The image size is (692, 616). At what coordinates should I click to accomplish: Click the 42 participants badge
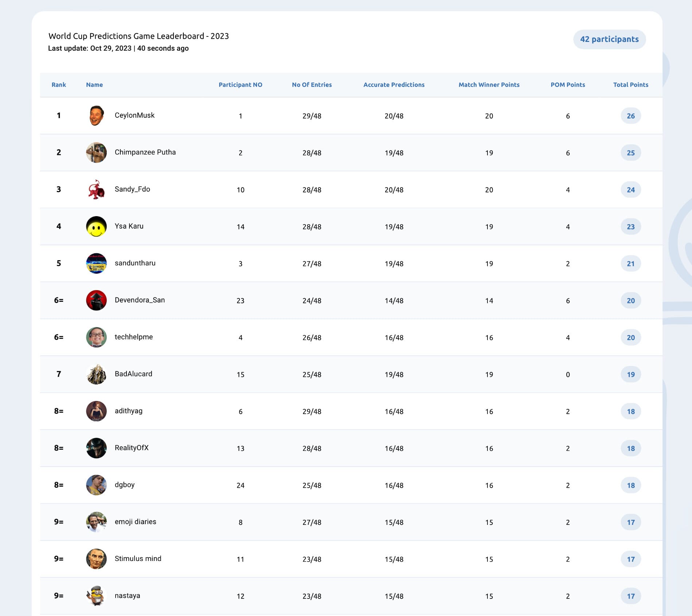tap(609, 39)
